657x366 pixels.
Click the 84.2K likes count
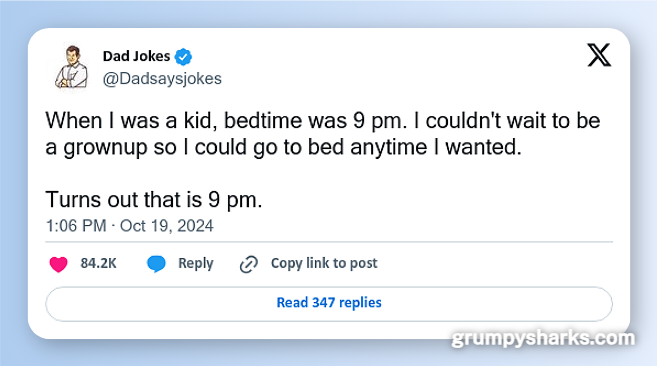click(98, 263)
